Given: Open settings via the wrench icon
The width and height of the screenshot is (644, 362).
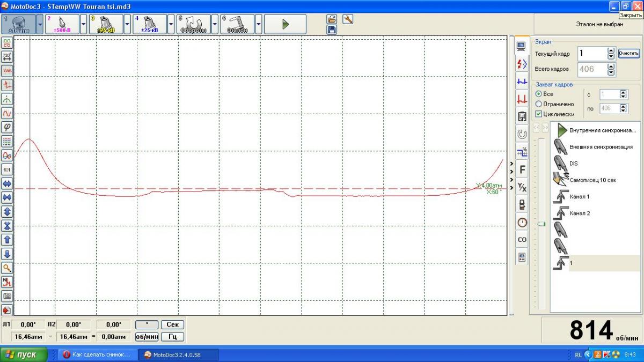Looking at the screenshot, I should coord(347,19).
